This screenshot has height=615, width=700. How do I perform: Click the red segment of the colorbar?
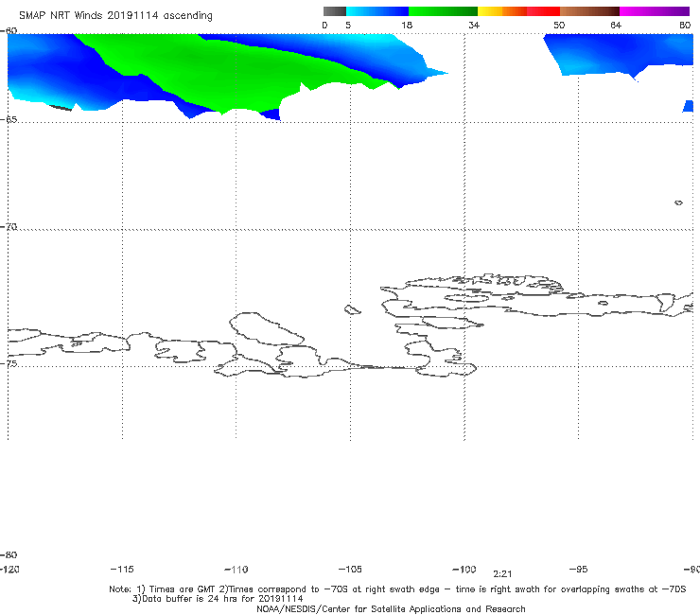pos(543,11)
